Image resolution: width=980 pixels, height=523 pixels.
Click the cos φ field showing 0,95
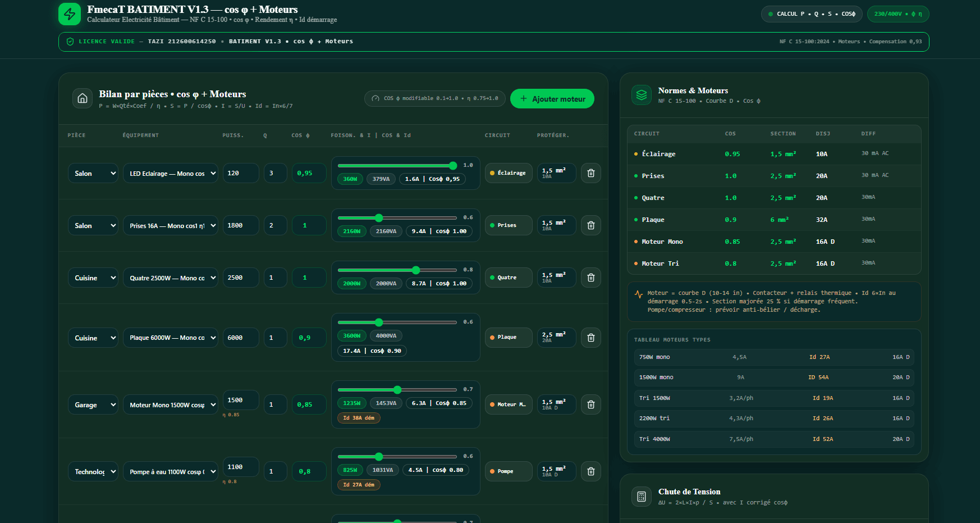pyautogui.click(x=309, y=173)
